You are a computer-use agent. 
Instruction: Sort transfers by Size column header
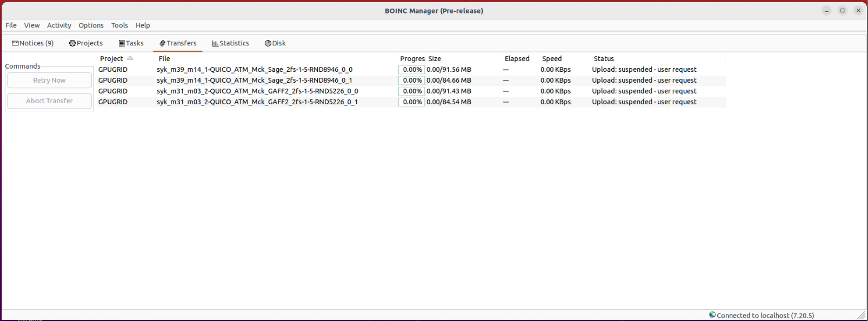(435, 58)
